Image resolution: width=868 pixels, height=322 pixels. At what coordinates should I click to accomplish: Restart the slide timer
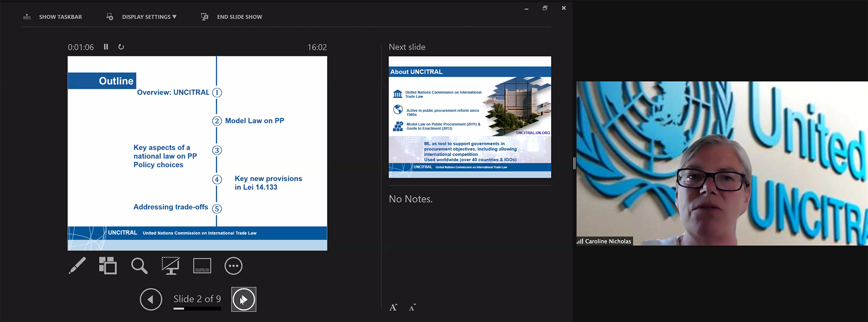(x=121, y=47)
